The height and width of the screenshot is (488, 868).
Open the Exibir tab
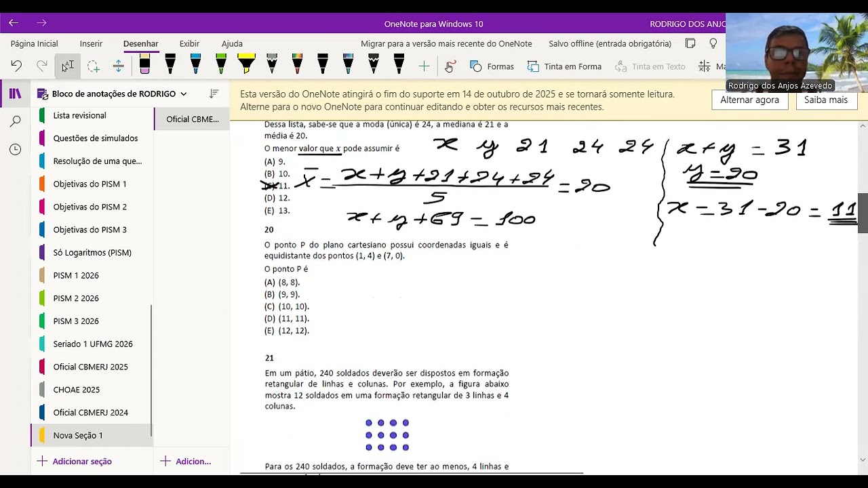189,43
